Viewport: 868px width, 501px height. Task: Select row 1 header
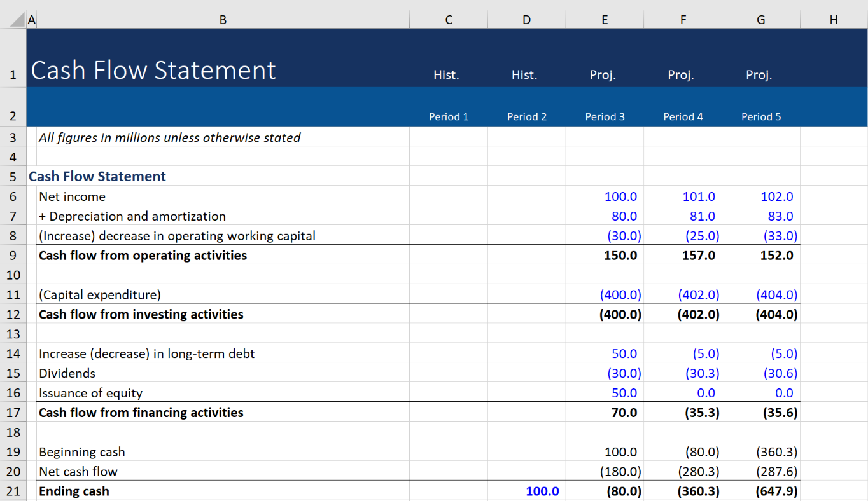pos(13,58)
